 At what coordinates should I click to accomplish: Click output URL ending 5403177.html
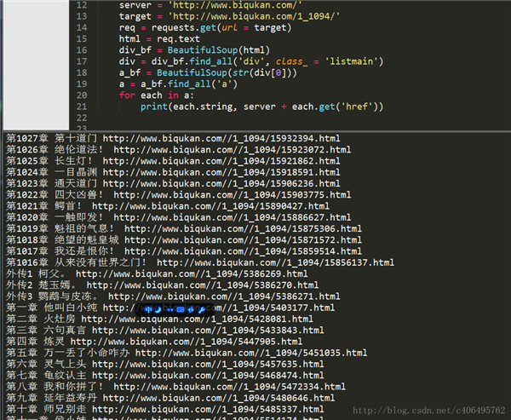point(219,308)
